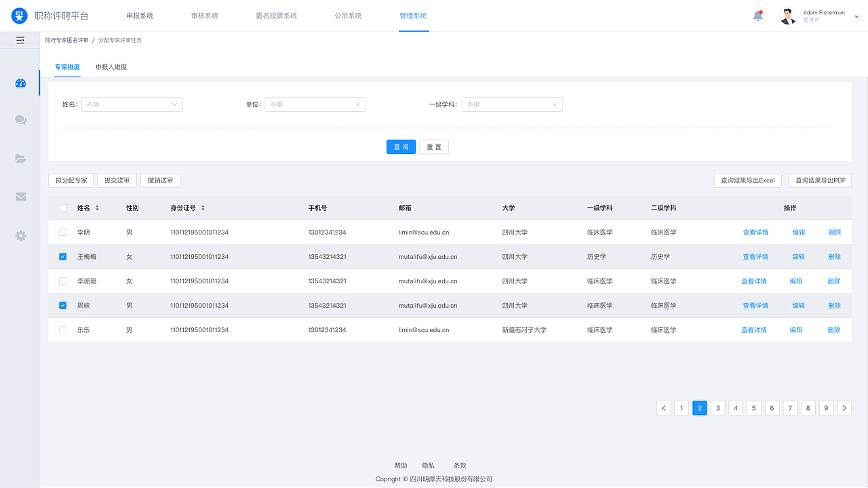Click the 职称评聘平台 logo icon
The height and width of the screenshot is (488, 868).
[x=18, y=16]
